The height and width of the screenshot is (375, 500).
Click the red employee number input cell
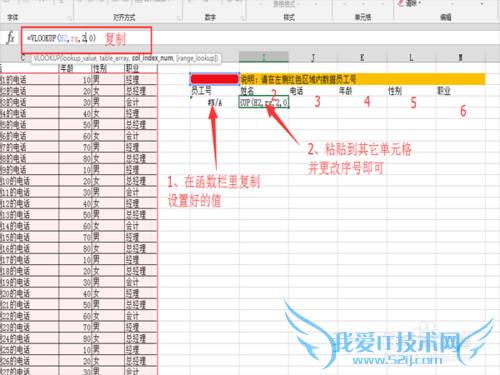click(214, 79)
